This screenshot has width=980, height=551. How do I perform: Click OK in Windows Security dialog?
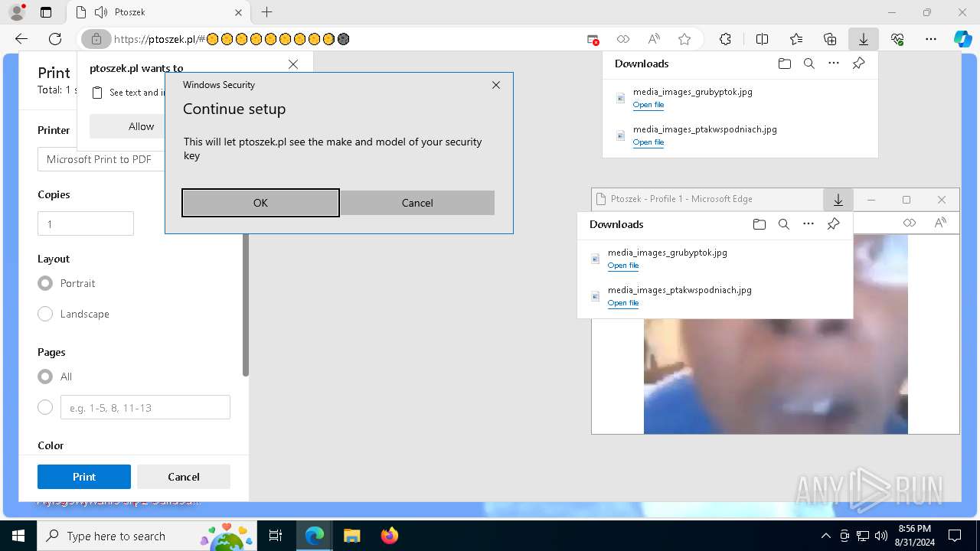[x=260, y=203]
